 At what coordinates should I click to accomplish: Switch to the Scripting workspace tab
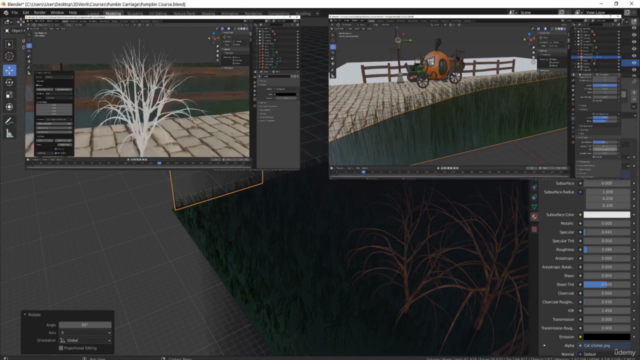point(302,13)
